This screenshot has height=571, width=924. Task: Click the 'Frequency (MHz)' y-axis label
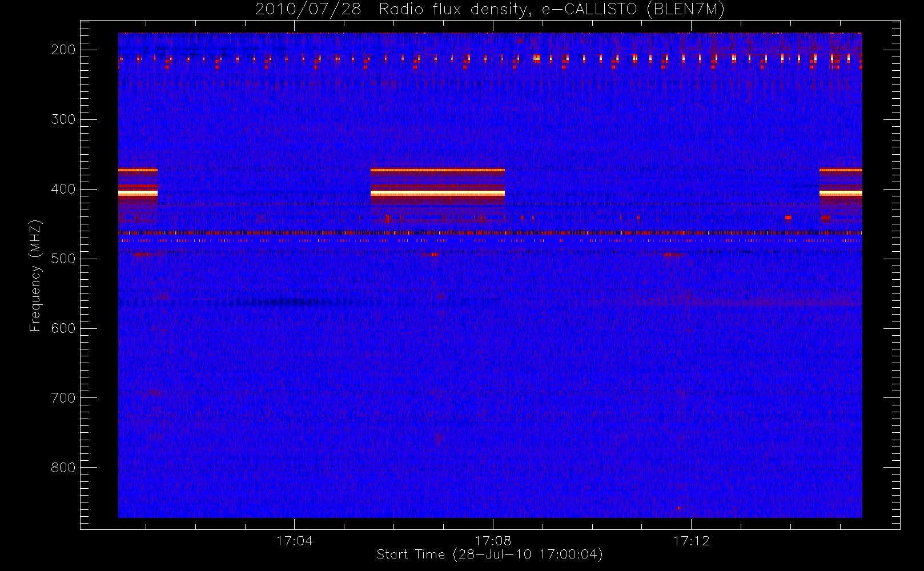point(35,275)
